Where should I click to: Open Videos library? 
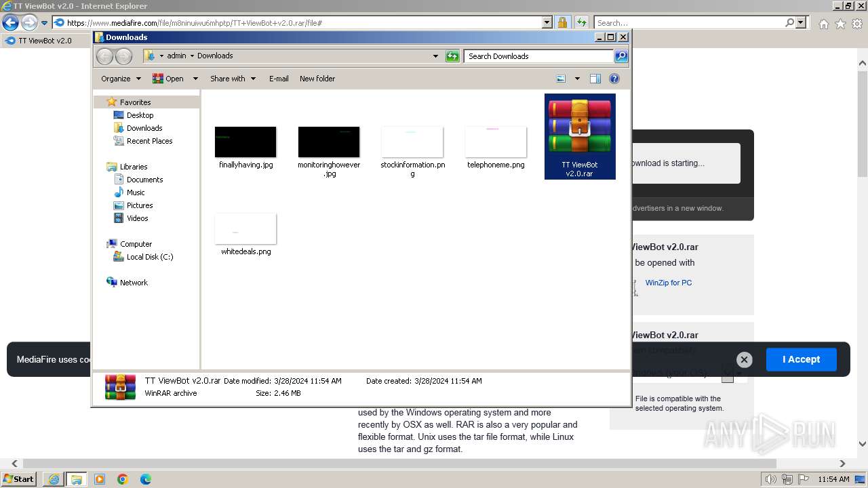click(x=137, y=218)
